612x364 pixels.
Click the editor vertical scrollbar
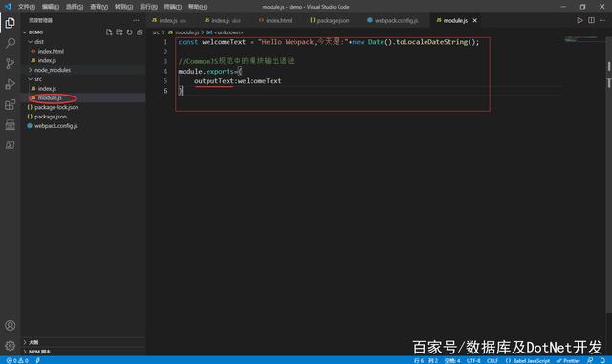tap(608, 176)
